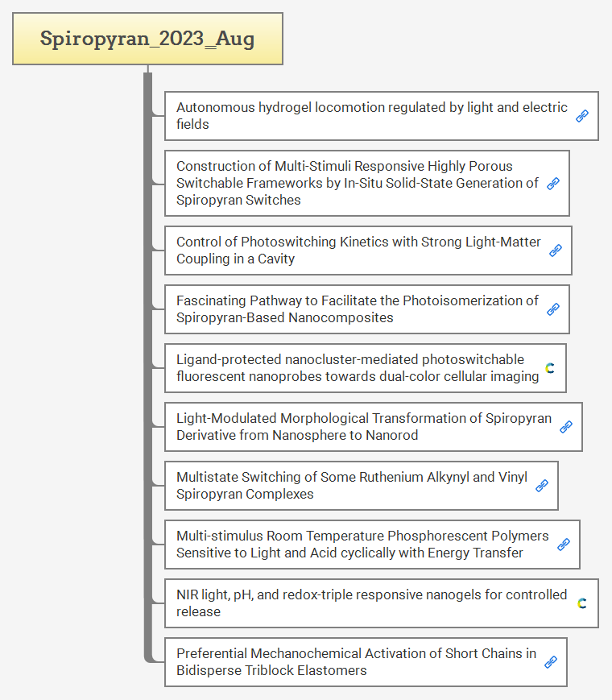The height and width of the screenshot is (700, 612).
Task: Open link icon on Fascinating Pathway node
Action: [x=553, y=309]
